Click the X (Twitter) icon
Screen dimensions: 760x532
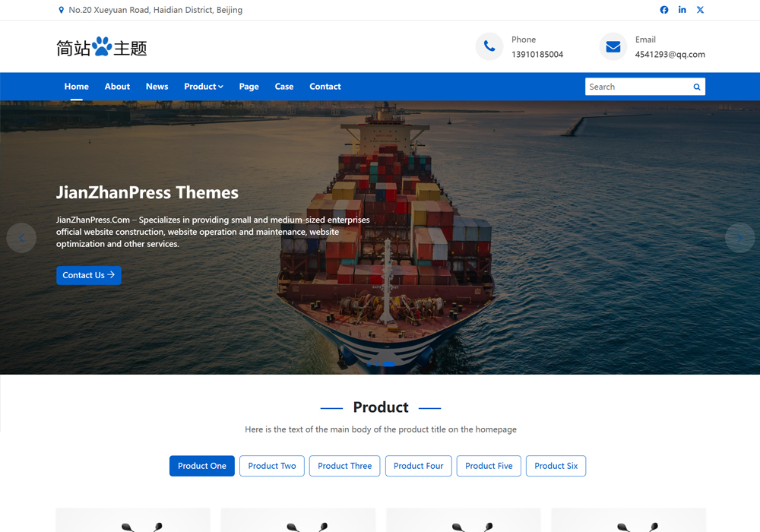click(700, 10)
